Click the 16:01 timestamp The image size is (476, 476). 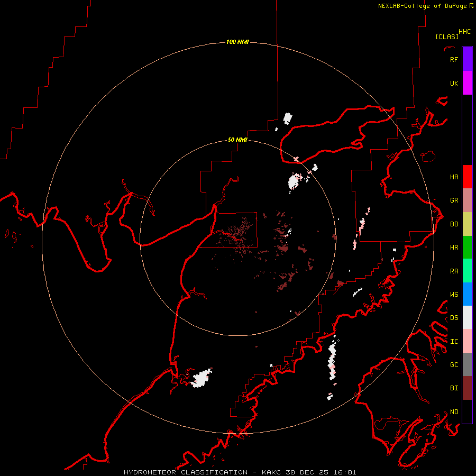point(345,472)
